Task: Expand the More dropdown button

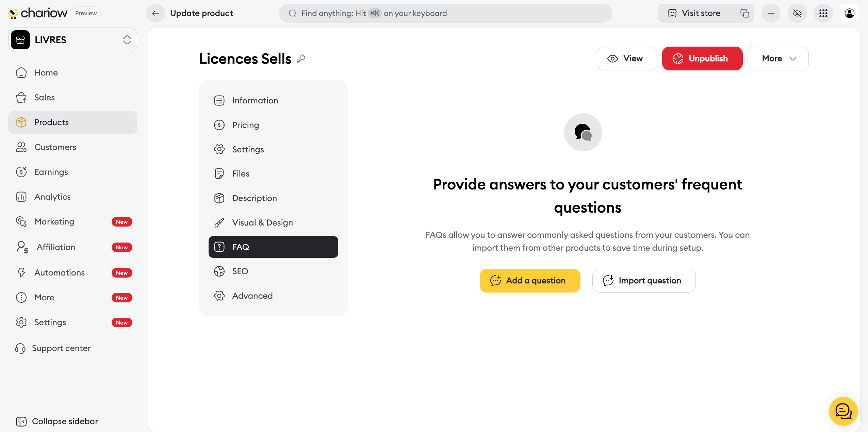Action: [778, 59]
